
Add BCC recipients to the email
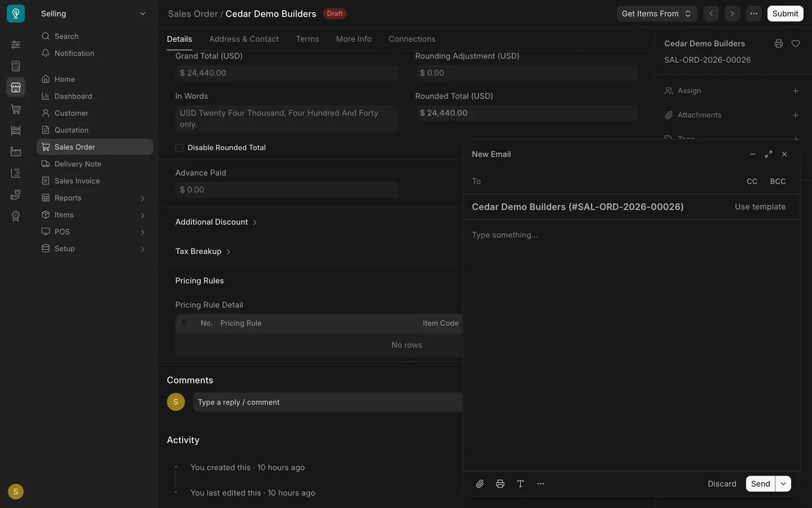click(x=778, y=182)
